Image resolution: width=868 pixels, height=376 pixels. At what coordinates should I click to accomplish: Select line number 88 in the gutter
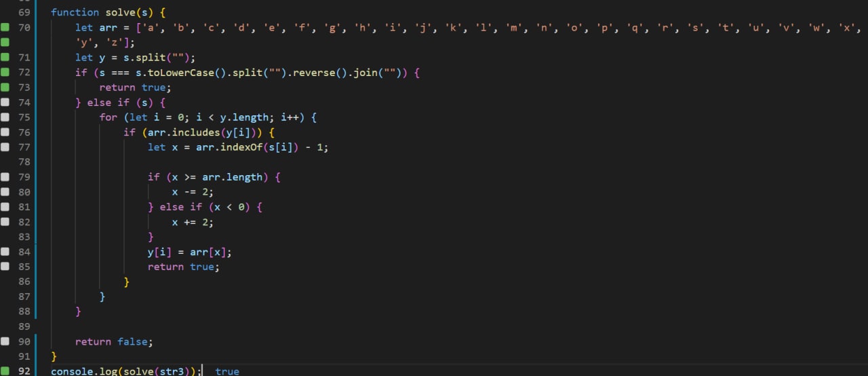point(24,312)
